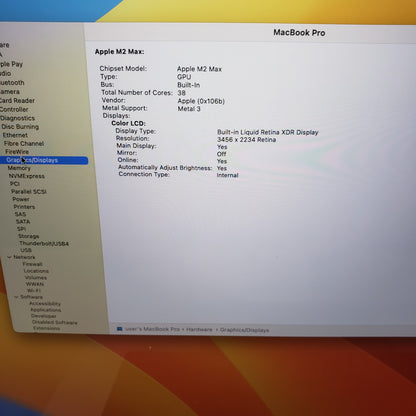This screenshot has height=416, width=416.
Task: Open Disc Burning in the sidebar
Action: pyautogui.click(x=20, y=127)
